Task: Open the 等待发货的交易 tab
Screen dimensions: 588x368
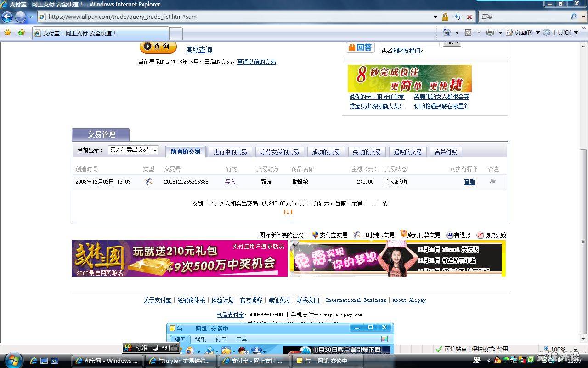Action: click(x=279, y=152)
